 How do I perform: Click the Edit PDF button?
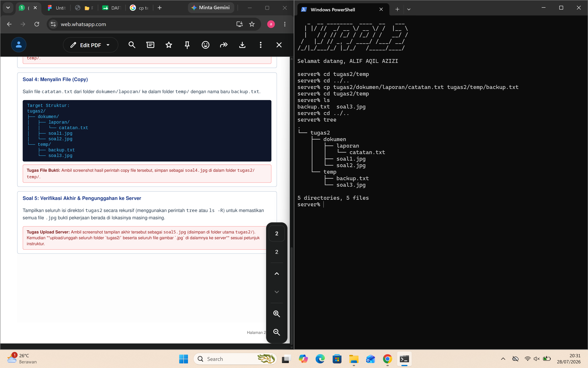tap(90, 45)
